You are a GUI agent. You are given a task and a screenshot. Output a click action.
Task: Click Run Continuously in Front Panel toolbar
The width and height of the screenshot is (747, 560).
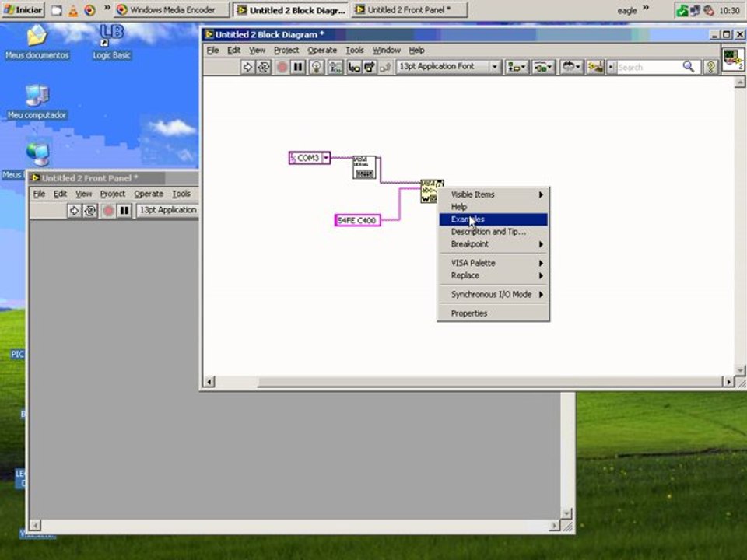tap(90, 211)
